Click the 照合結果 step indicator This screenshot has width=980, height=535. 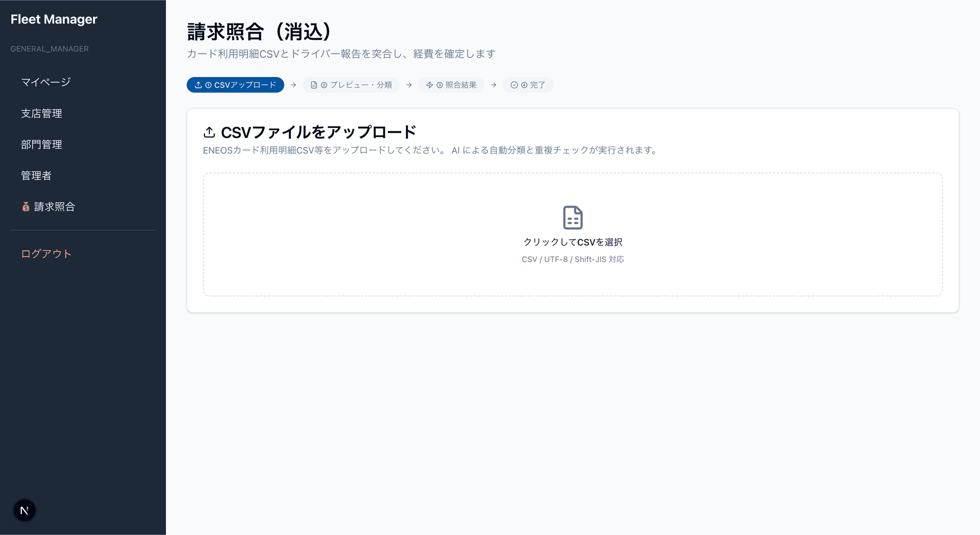tap(451, 85)
